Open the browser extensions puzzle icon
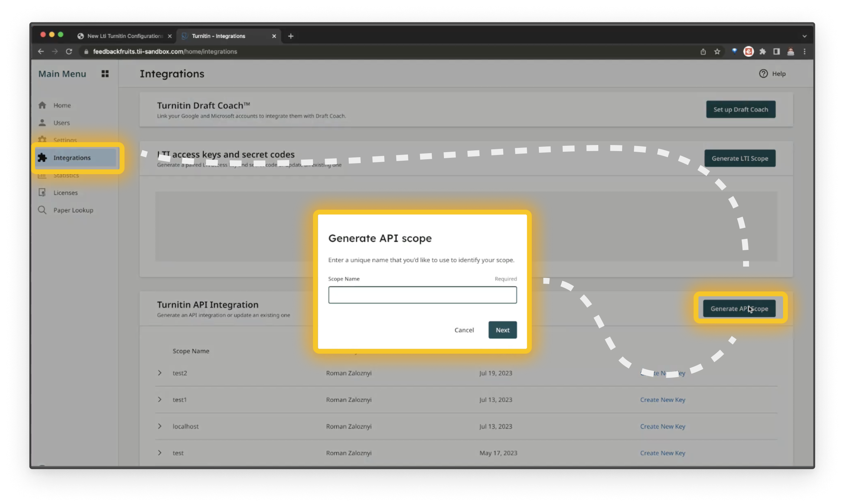 click(x=762, y=52)
